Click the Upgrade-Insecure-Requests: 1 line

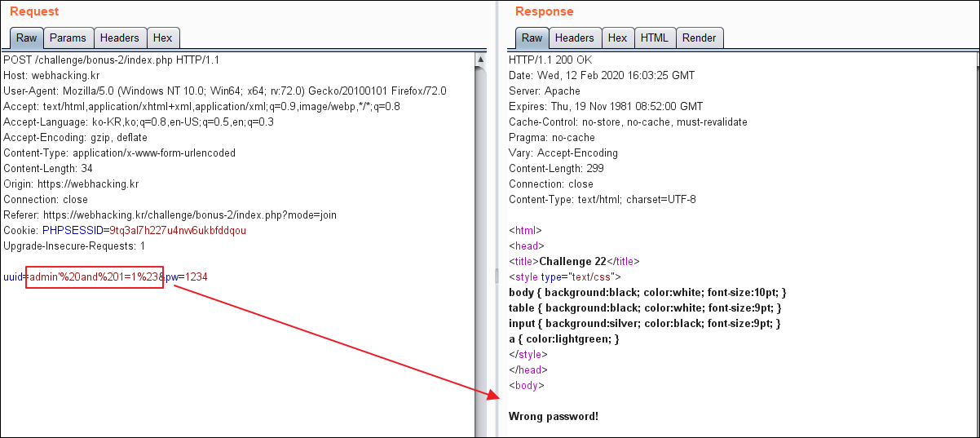(x=74, y=246)
